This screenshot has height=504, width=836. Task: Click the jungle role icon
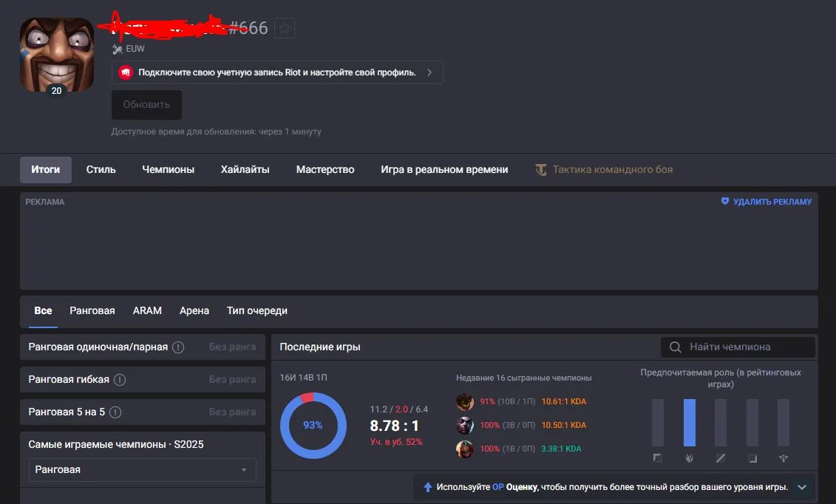point(690,458)
